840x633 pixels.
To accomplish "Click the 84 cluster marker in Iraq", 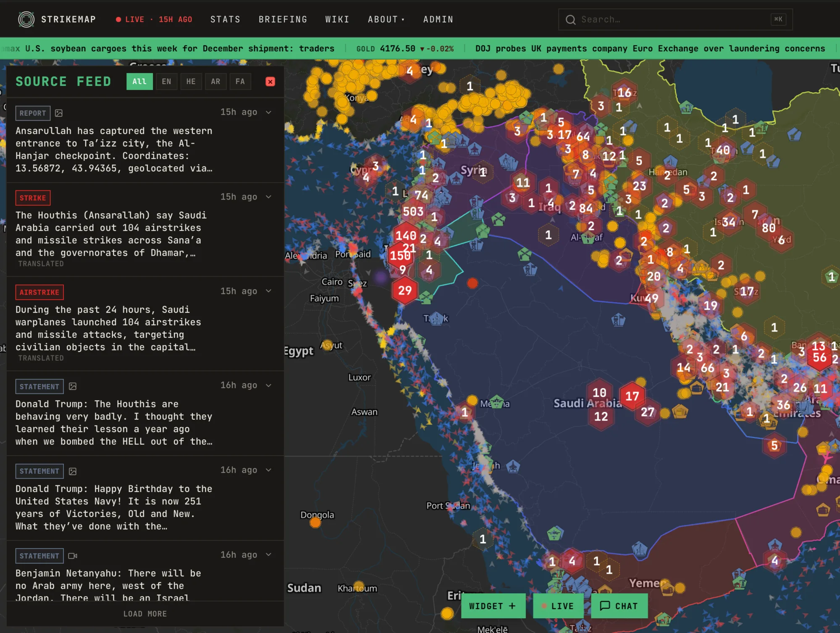I will (x=586, y=208).
